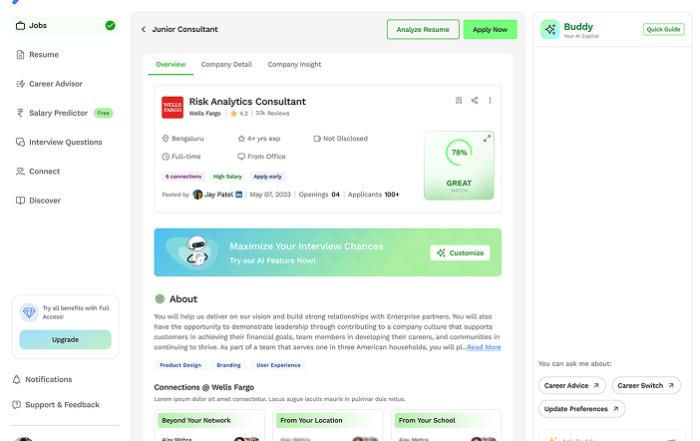The width and height of the screenshot is (700, 441).
Task: Click the From Office monitor icon
Action: pos(242,156)
